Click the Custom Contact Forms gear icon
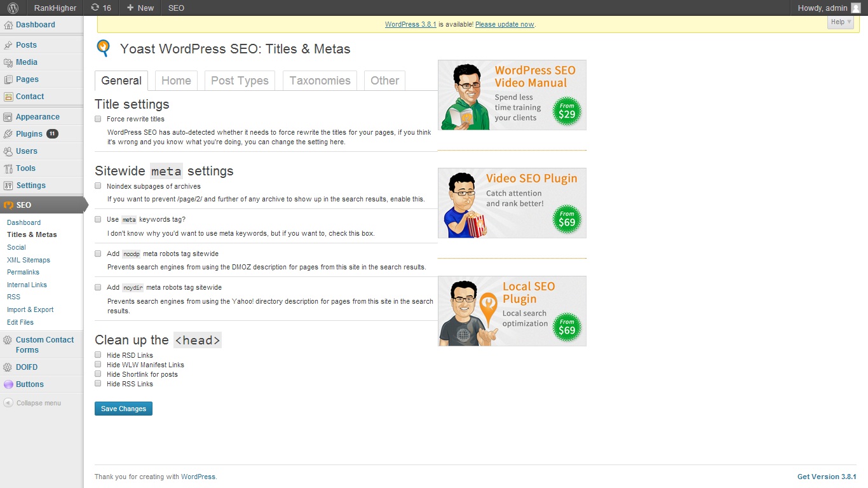 tap(8, 340)
